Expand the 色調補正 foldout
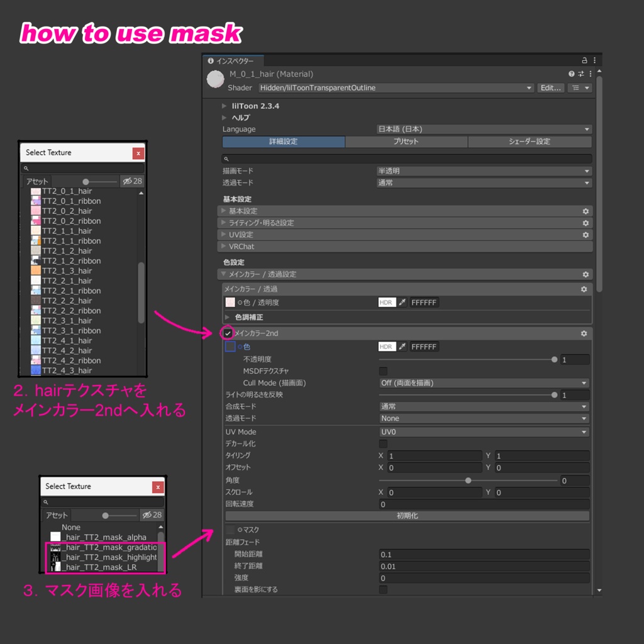644x644 pixels. pos(227,318)
